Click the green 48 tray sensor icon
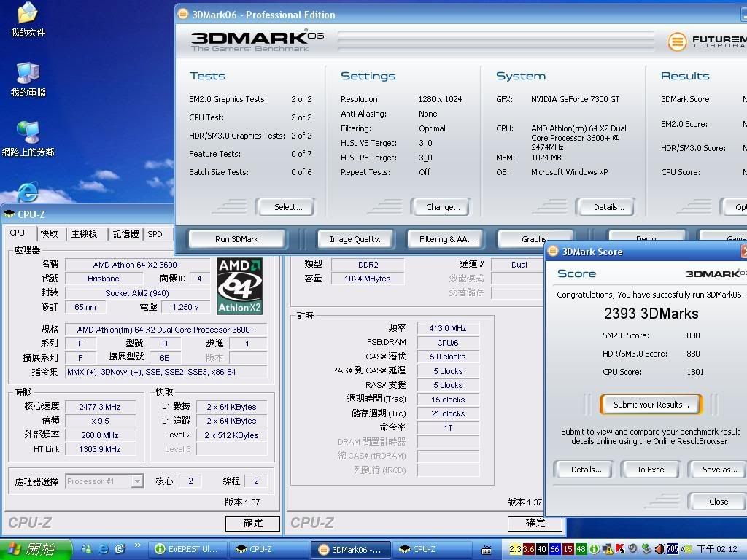 click(581, 549)
